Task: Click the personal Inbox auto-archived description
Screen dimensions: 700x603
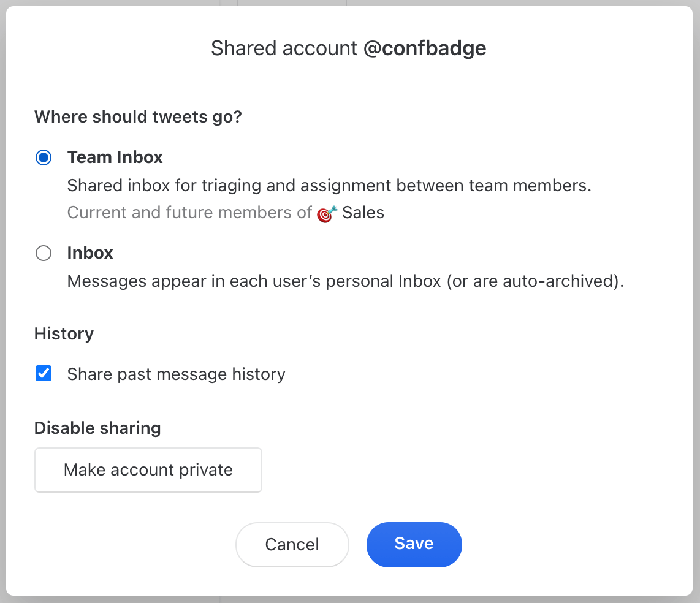Action: click(x=346, y=281)
